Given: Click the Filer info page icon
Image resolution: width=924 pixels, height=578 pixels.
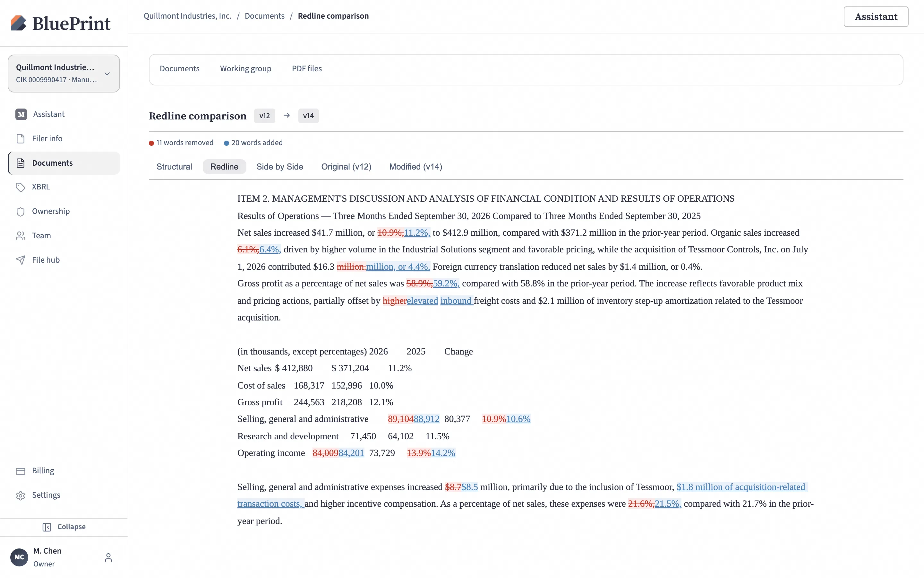Looking at the screenshot, I should click(21, 138).
